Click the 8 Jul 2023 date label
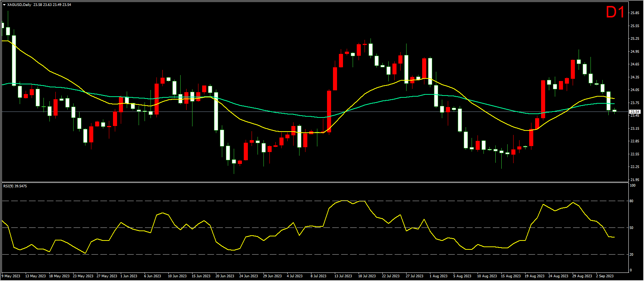The width and height of the screenshot is (644, 281). 318,276
